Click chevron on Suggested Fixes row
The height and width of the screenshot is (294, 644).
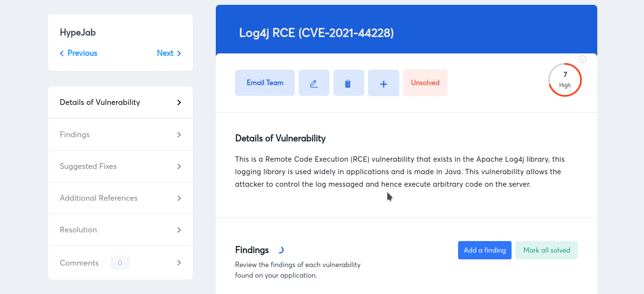click(179, 166)
